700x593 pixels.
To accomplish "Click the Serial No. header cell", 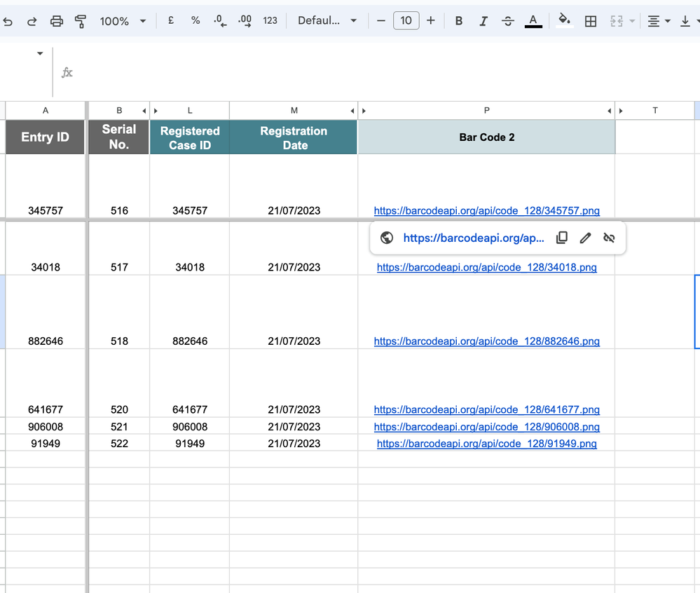I will [118, 137].
